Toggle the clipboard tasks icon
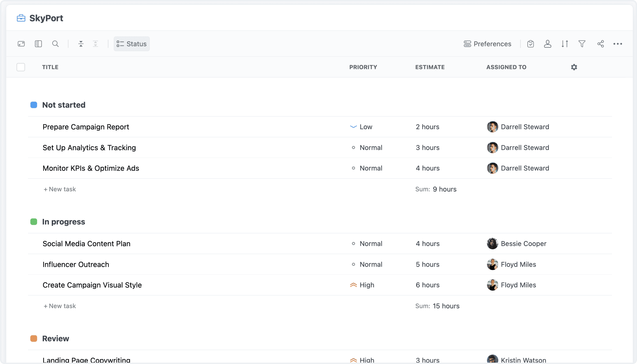The width and height of the screenshot is (637, 364). (531, 44)
